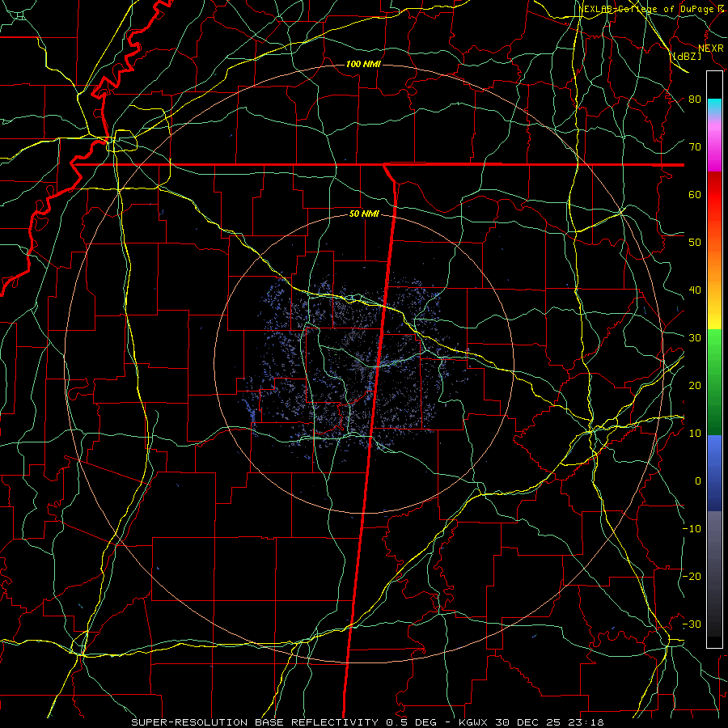Click the 10 value on the color scale

[695, 434]
